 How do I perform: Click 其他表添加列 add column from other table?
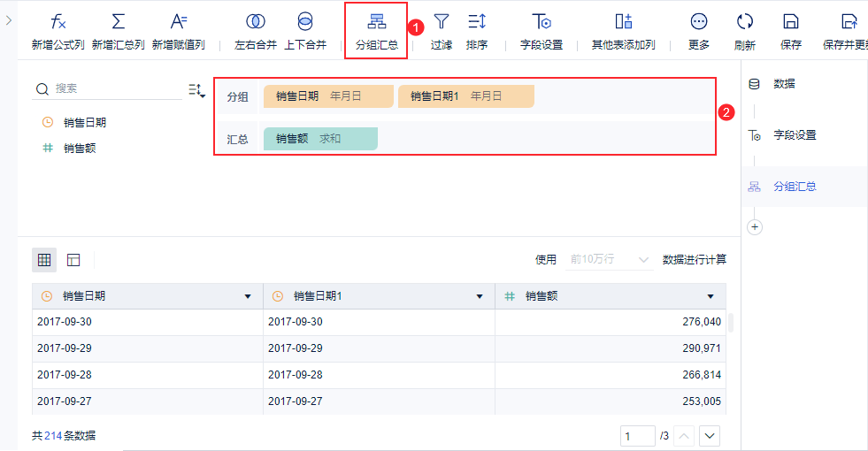point(623,32)
